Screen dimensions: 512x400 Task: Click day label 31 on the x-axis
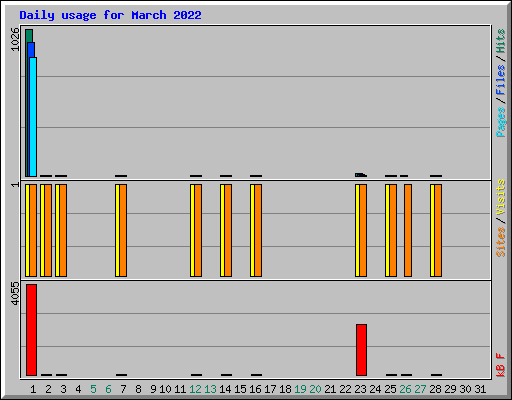point(480,389)
